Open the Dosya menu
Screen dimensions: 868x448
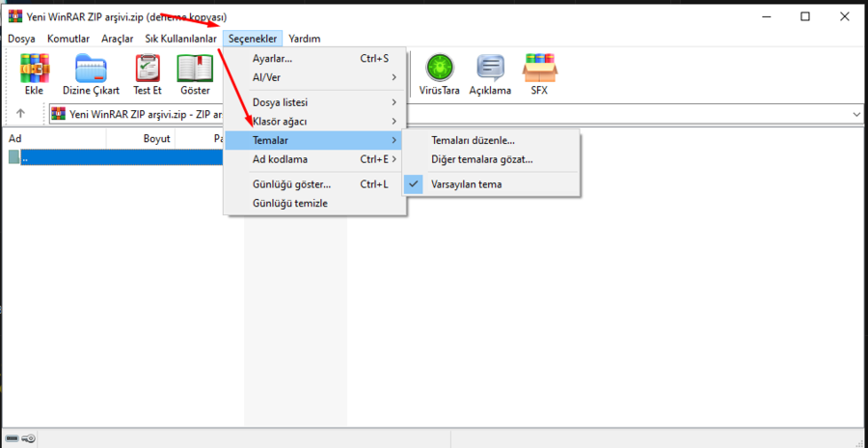click(x=21, y=39)
